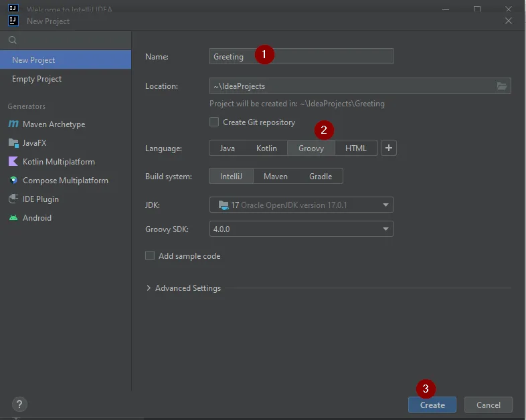Choose Kotlin as the language

[266, 148]
